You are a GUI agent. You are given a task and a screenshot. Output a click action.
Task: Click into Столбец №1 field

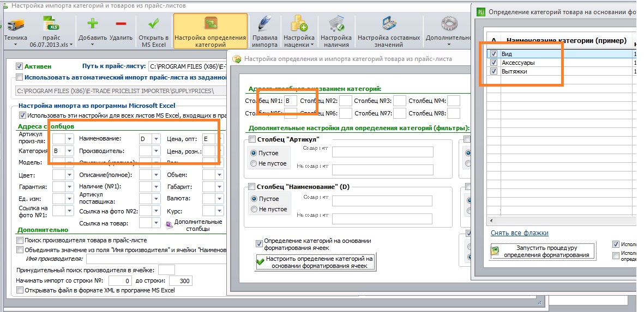click(x=291, y=101)
